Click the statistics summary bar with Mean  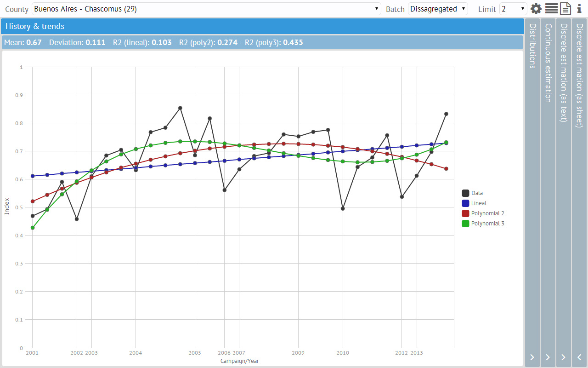(262, 42)
